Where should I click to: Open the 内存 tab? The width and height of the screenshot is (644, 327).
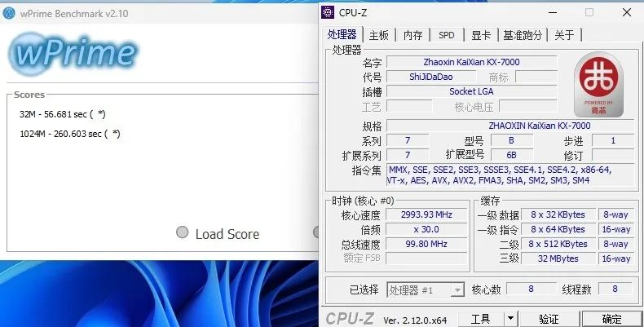tap(413, 35)
